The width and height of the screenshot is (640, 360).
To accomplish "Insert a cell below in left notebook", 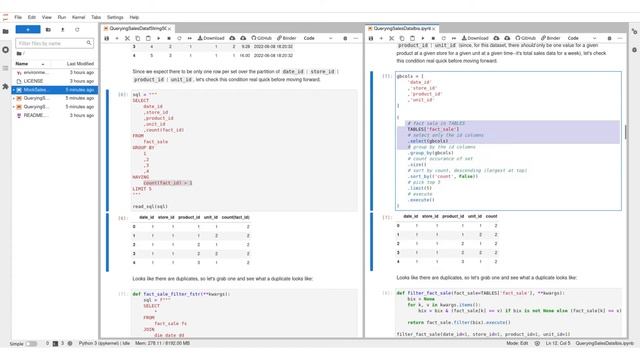I will click(x=117, y=38).
